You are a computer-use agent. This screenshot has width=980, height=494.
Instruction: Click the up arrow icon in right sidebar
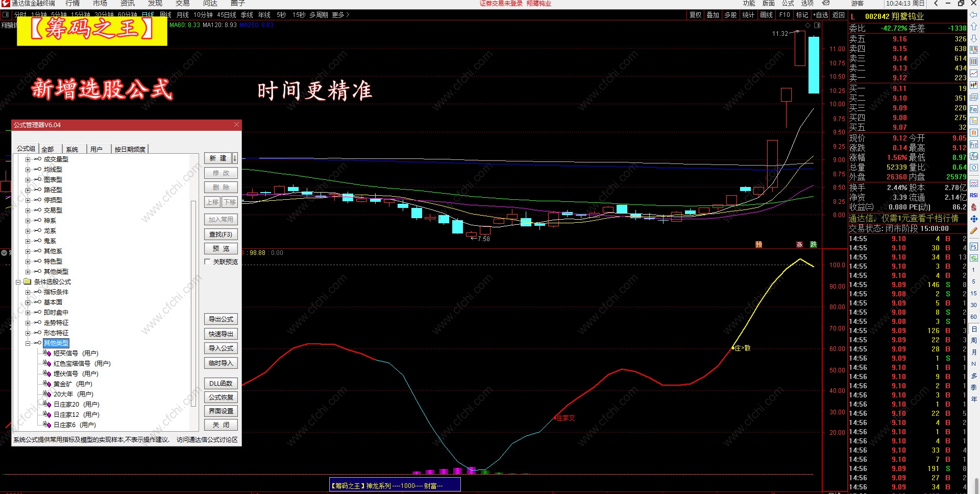coord(974,27)
